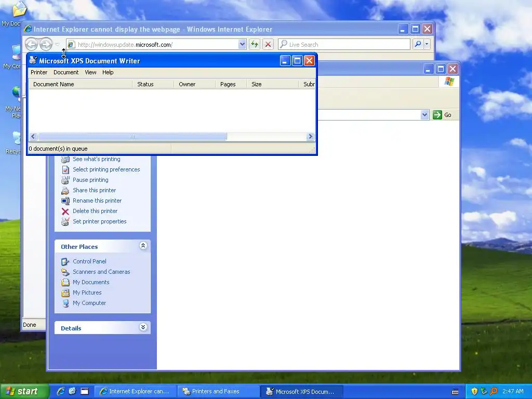Click the IE Stop button
This screenshot has width=532, height=399.
click(x=268, y=44)
